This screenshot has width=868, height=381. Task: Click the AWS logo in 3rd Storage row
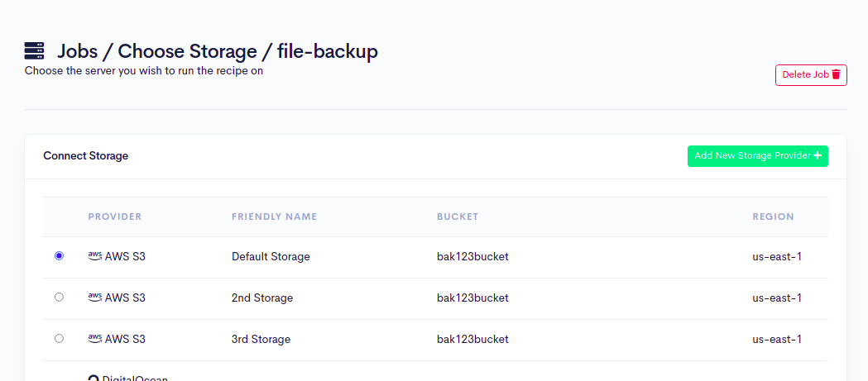pyautogui.click(x=94, y=339)
